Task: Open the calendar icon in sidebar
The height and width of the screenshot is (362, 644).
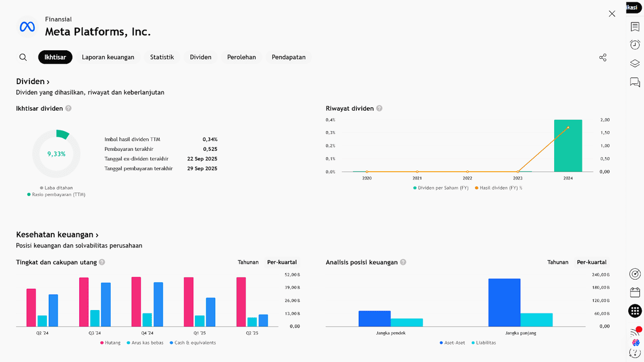Action: pyautogui.click(x=635, y=292)
